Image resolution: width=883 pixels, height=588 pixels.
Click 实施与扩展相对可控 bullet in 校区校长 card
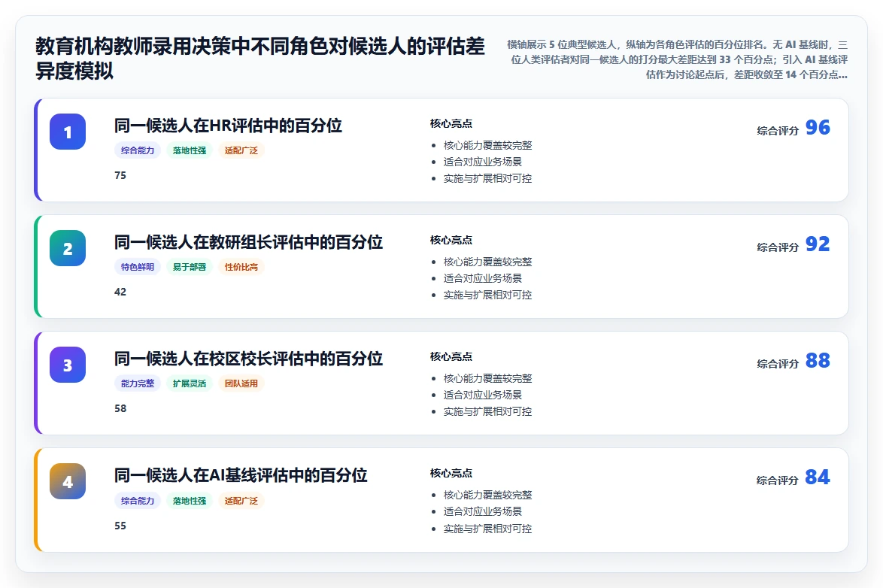[x=487, y=412]
